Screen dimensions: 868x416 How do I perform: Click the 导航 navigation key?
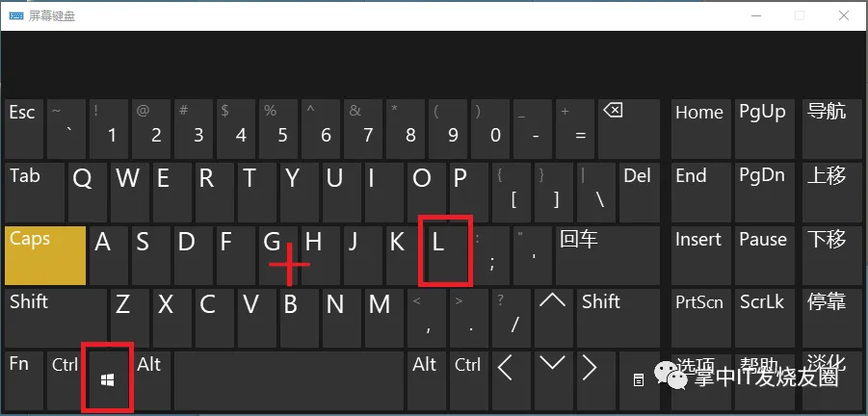(827, 129)
